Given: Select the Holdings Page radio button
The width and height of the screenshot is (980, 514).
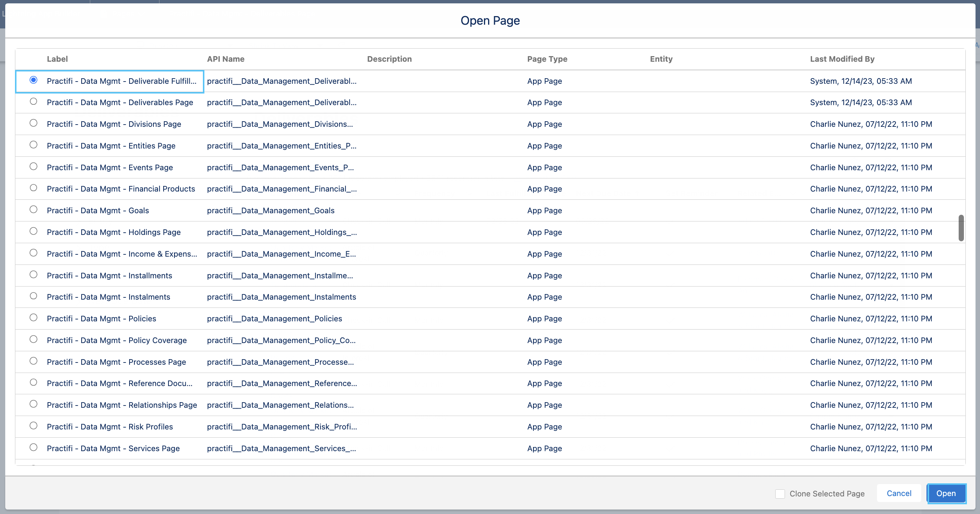Looking at the screenshot, I should (33, 231).
